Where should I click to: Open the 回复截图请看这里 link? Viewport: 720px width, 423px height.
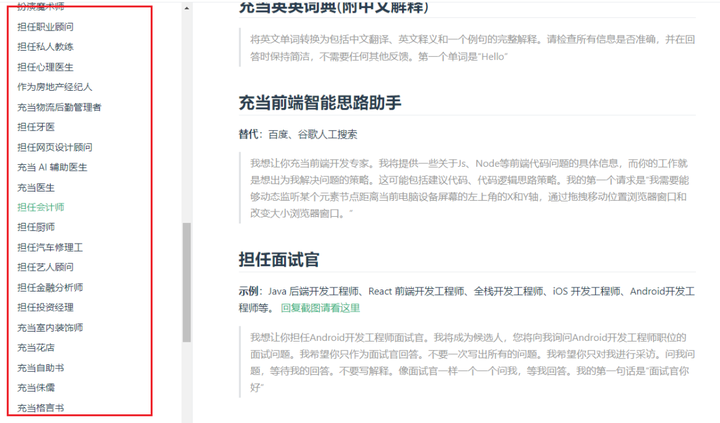coord(321,308)
